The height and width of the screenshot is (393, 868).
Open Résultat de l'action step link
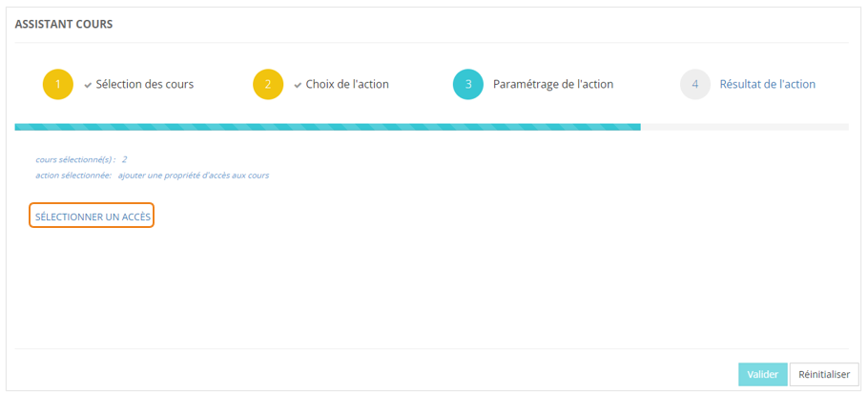click(x=768, y=84)
